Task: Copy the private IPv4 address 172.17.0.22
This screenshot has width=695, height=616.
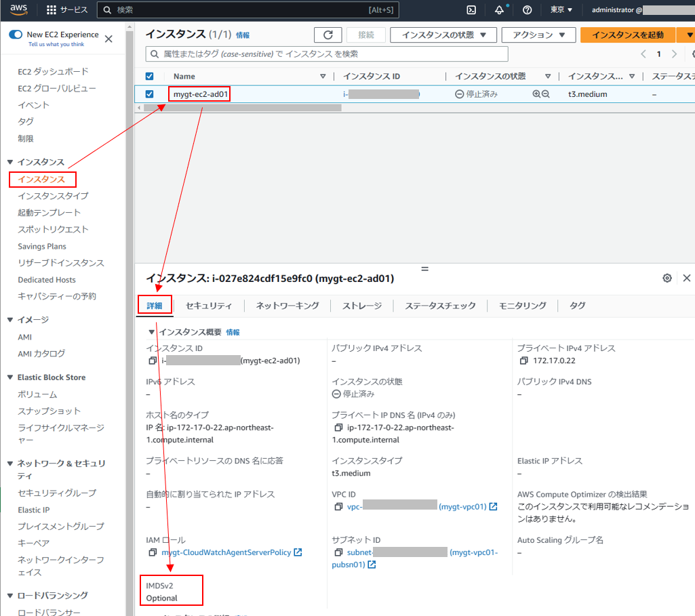Action: (524, 361)
